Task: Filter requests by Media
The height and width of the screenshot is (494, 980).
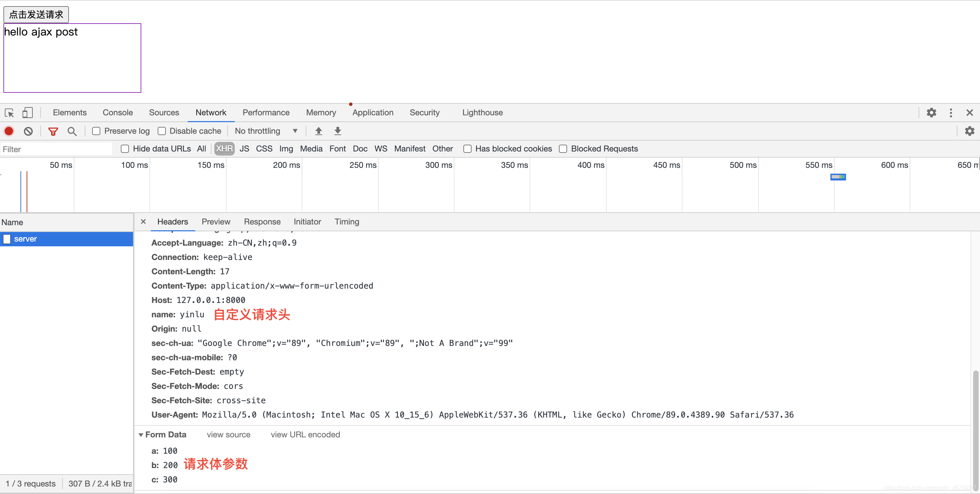Action: (311, 149)
